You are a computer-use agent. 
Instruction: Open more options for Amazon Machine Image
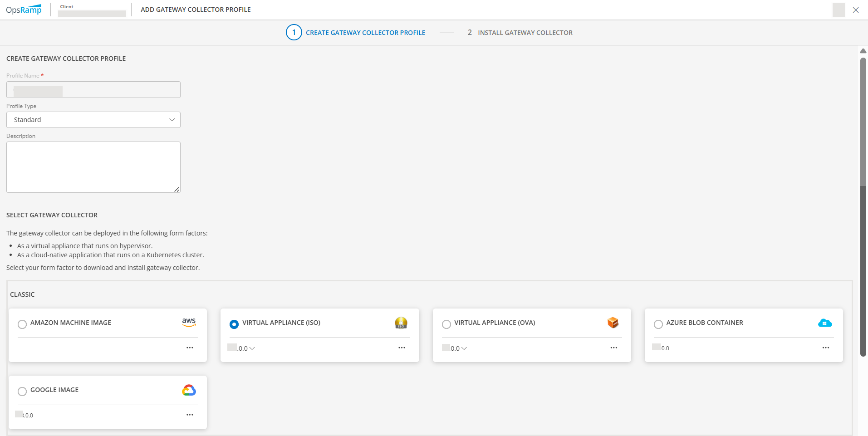190,348
